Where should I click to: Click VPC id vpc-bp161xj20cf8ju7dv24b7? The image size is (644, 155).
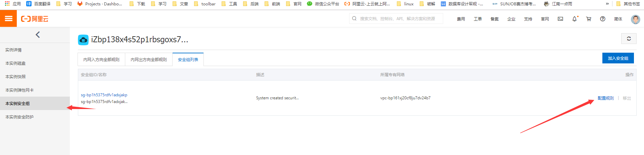point(405,98)
